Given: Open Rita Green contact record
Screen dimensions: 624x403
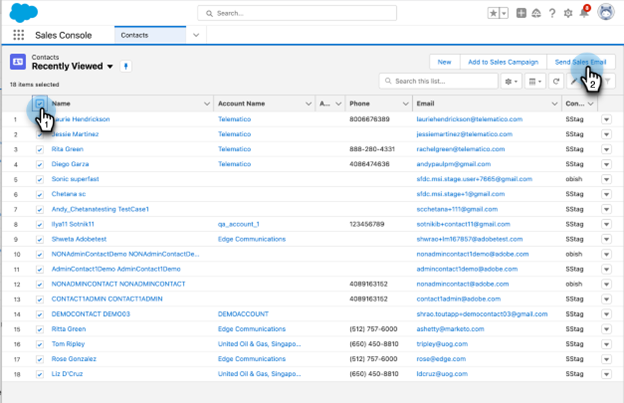Looking at the screenshot, I should [x=67, y=149].
